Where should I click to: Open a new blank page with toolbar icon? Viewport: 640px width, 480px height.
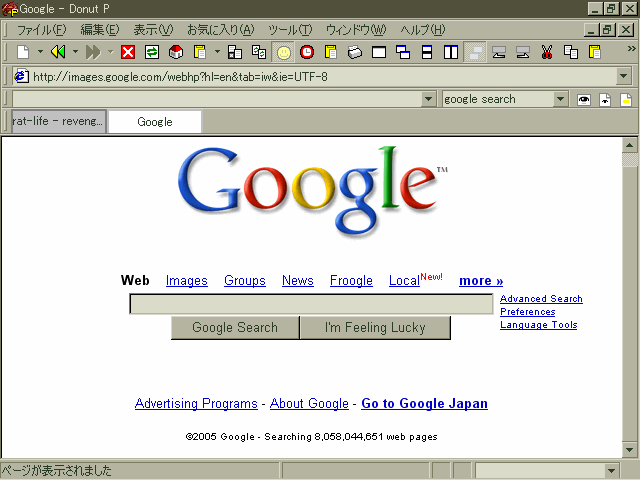pyautogui.click(x=23, y=52)
